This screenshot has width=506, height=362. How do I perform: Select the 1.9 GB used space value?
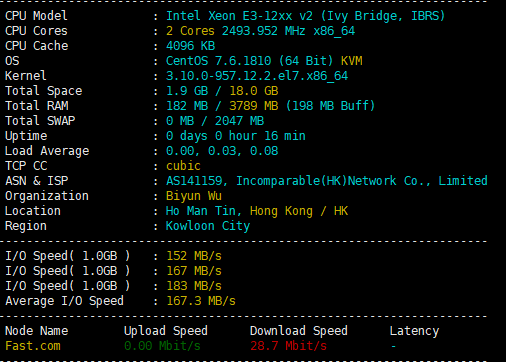187,91
